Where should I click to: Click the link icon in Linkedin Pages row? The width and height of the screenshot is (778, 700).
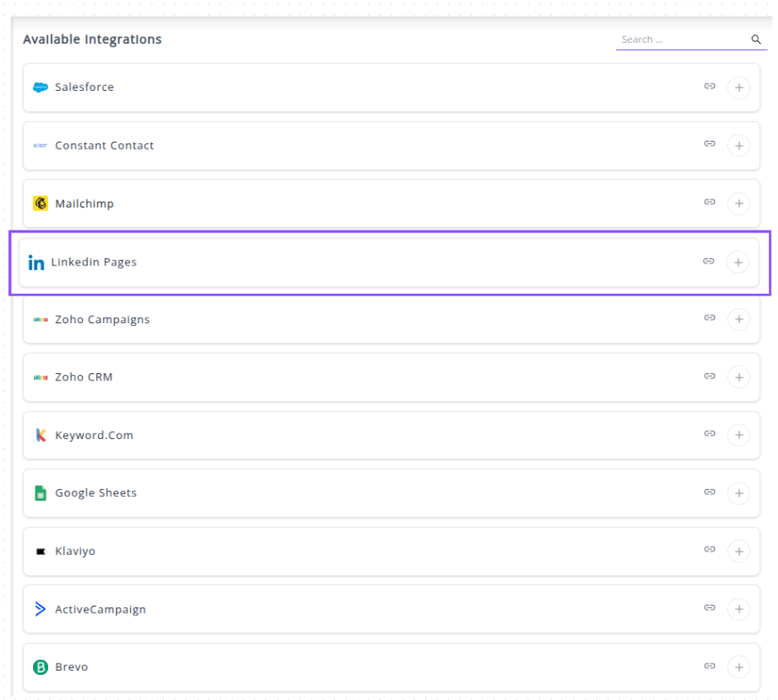pos(708,262)
